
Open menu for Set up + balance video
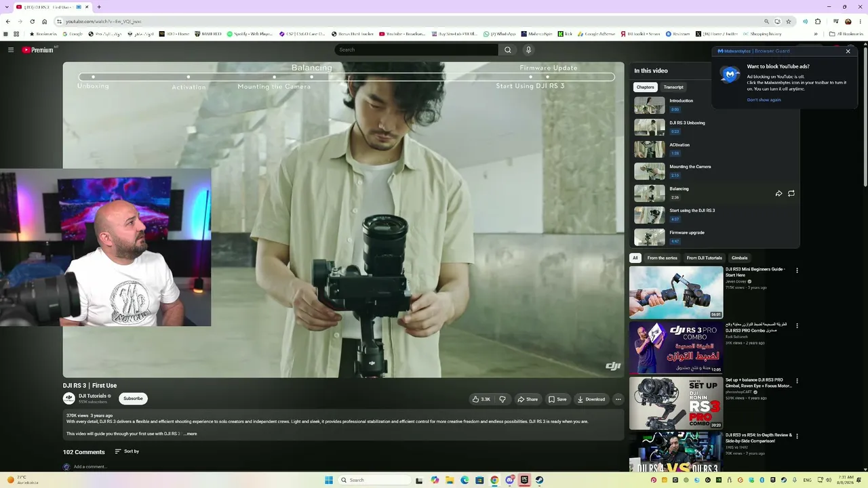797,382
